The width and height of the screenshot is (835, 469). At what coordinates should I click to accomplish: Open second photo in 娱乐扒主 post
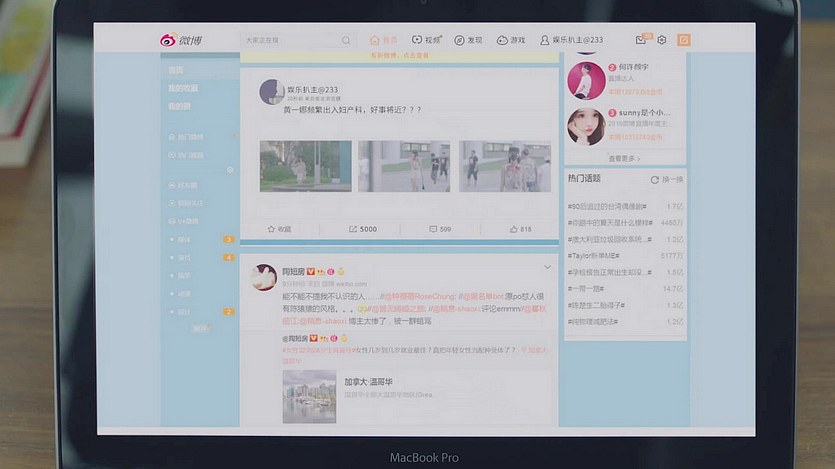click(x=404, y=166)
